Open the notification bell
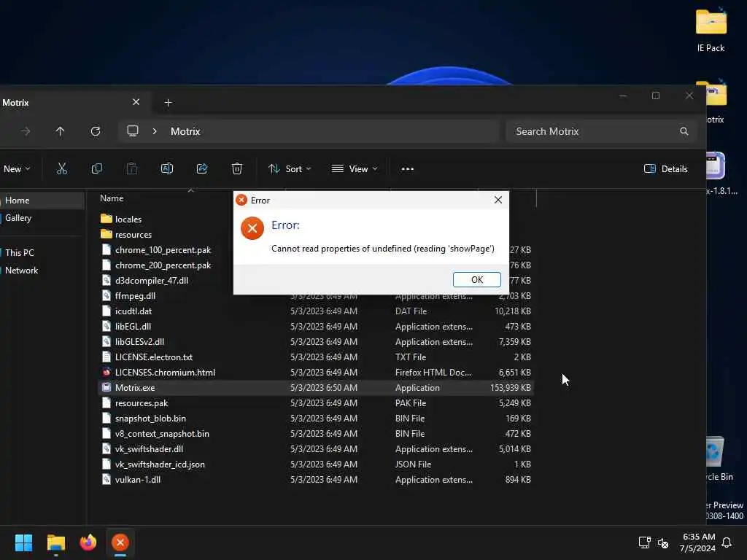Screen dimensions: 747x560 [727, 542]
